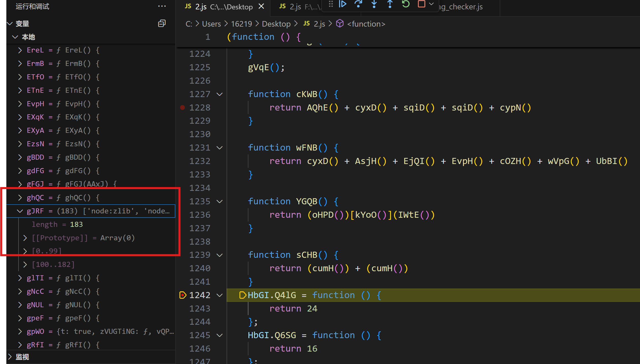Click the Desktop breadcrumb segment
Viewport: 640px width, 364px height.
(276, 24)
